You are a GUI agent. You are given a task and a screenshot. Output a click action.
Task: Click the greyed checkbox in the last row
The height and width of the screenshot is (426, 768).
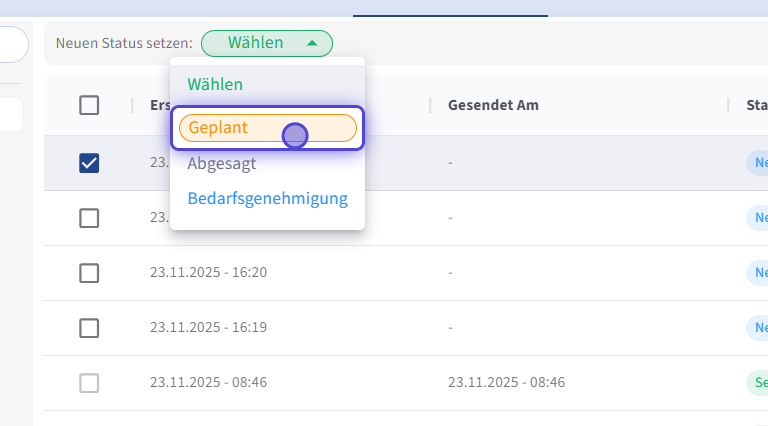pos(89,382)
